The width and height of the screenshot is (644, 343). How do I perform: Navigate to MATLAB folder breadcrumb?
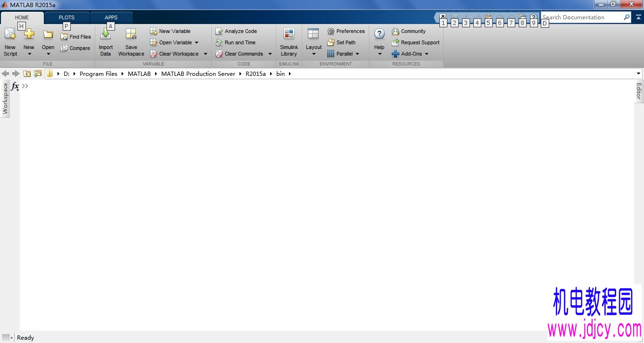139,73
